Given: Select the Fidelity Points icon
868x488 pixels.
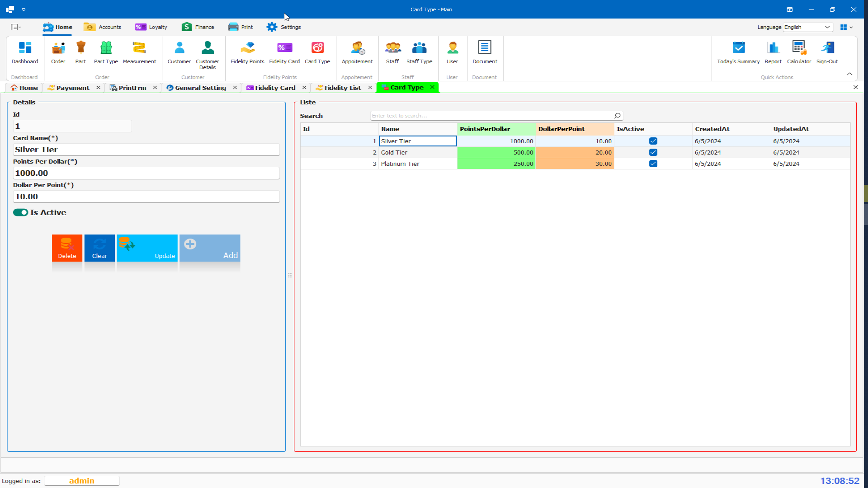Looking at the screenshot, I should (x=247, y=53).
